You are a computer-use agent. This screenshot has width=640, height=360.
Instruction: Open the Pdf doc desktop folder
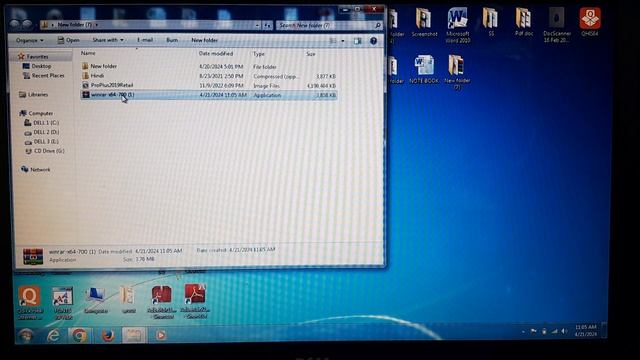pyautogui.click(x=524, y=22)
